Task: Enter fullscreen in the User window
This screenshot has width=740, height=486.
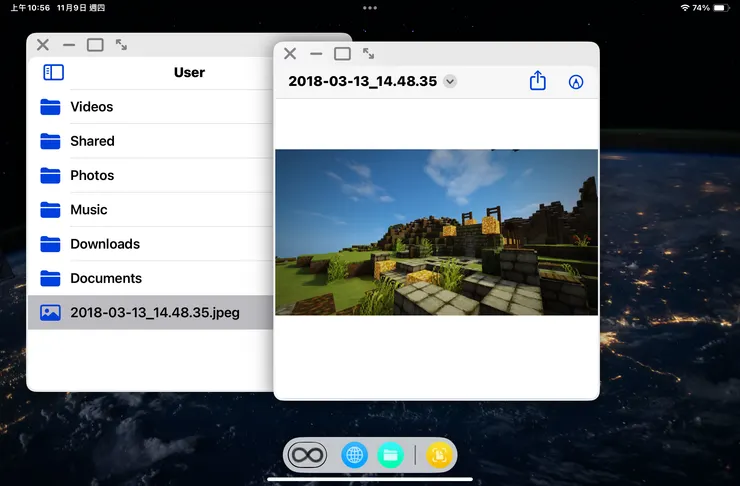Action: 121,45
